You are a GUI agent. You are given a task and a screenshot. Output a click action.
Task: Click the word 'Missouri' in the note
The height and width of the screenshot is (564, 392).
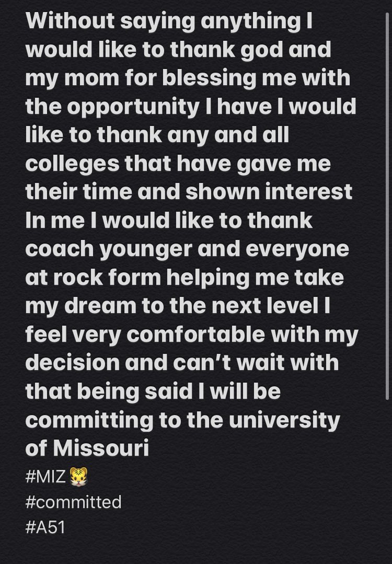click(101, 448)
